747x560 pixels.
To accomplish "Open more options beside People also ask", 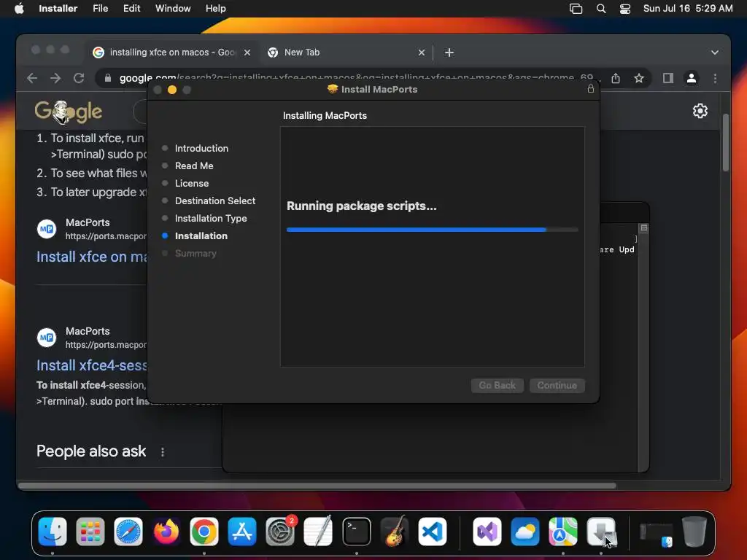I will (x=163, y=452).
